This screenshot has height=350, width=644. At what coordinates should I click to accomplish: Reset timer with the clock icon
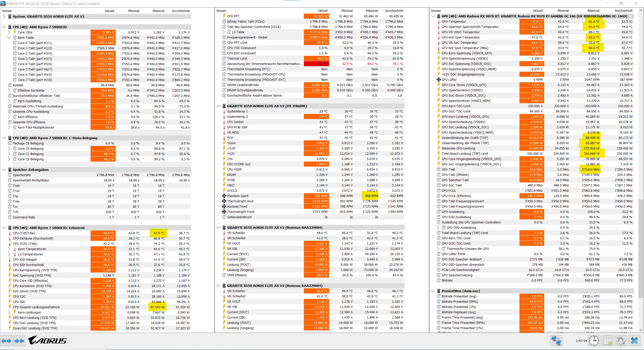[x=594, y=341]
